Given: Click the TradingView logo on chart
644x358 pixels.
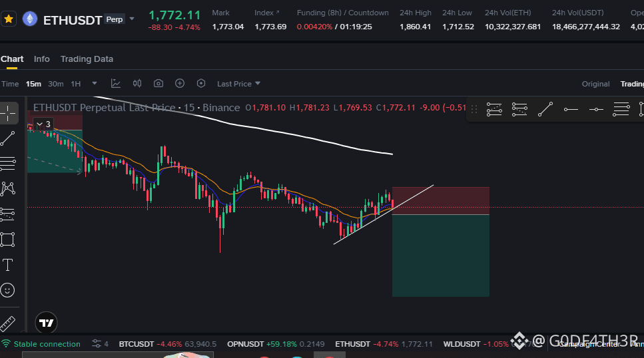Looking at the screenshot, I should click(46, 323).
